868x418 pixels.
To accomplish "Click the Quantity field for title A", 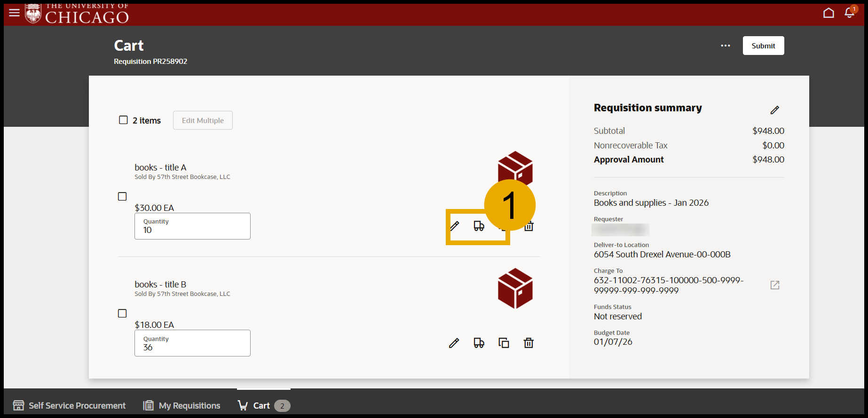I will point(192,226).
